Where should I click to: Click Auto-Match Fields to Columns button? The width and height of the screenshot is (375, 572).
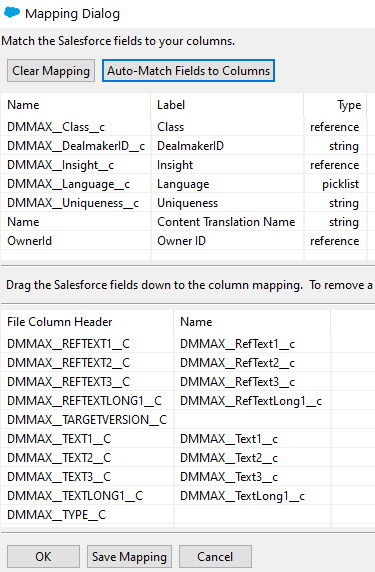pyautogui.click(x=188, y=70)
